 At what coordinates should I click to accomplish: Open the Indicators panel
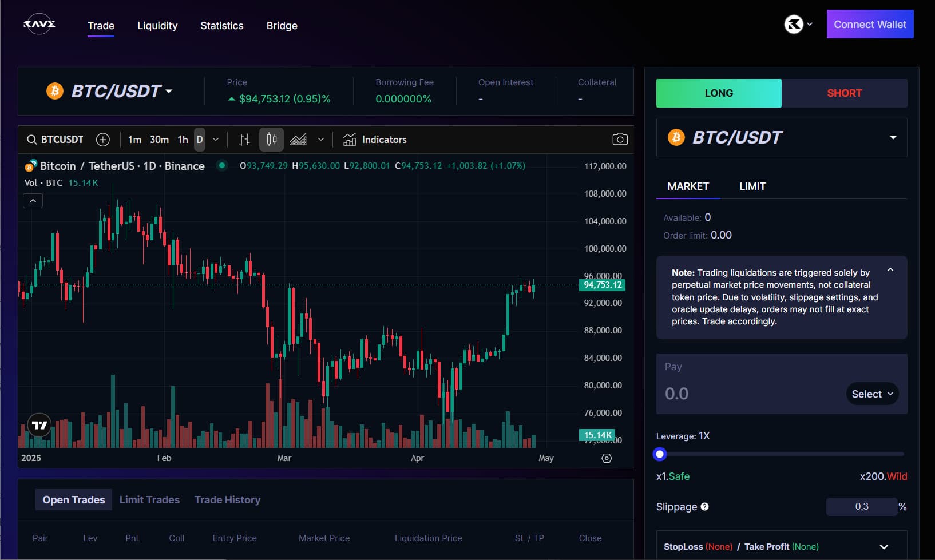point(375,139)
